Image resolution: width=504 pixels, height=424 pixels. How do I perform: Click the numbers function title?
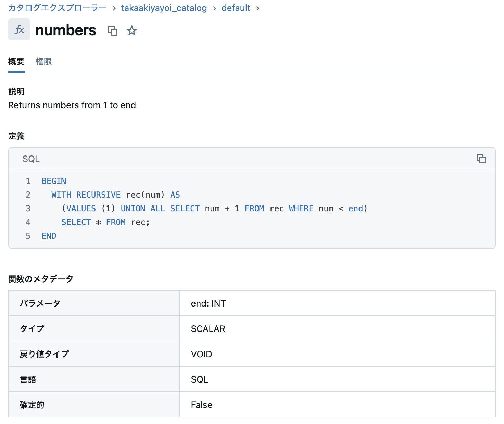pos(66,30)
